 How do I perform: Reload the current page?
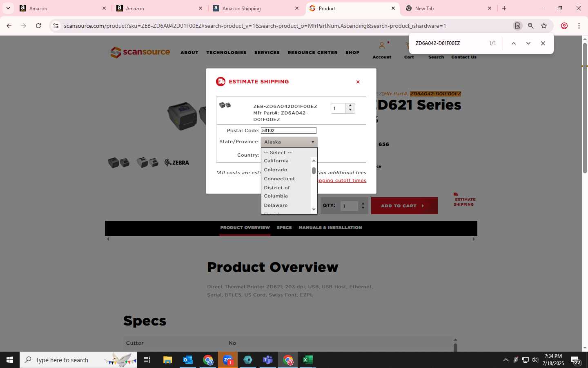(38, 26)
